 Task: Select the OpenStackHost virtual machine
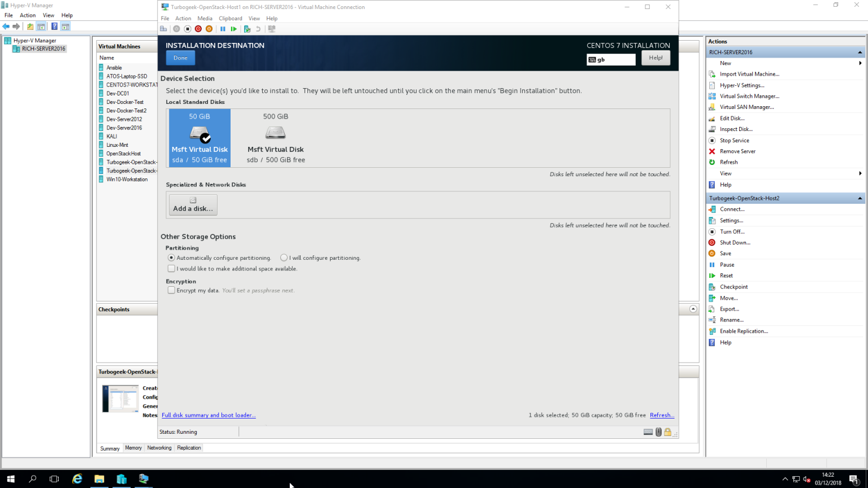click(124, 154)
